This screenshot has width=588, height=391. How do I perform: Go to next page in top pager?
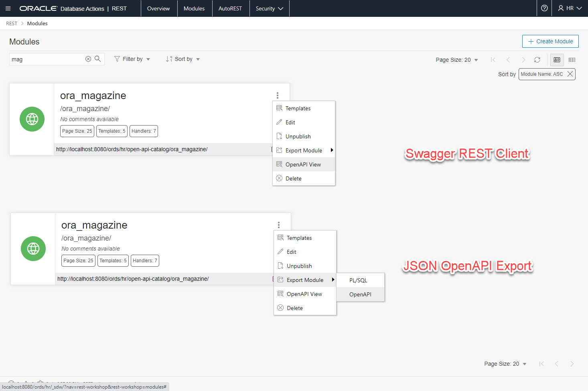523,60
